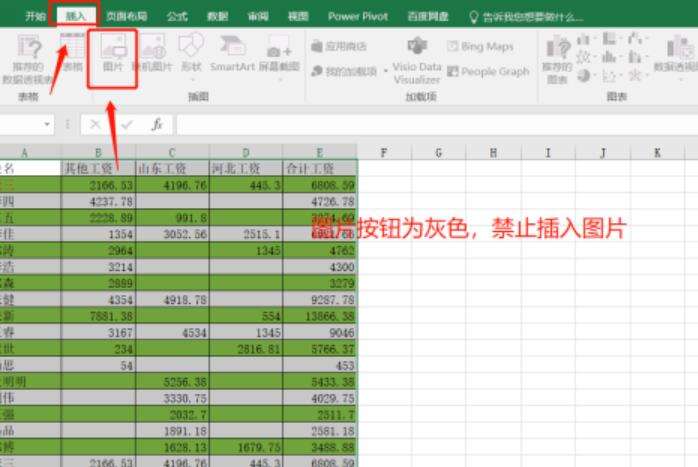Click the grayed Pictures icon
This screenshot has height=467, width=698.
(x=114, y=46)
